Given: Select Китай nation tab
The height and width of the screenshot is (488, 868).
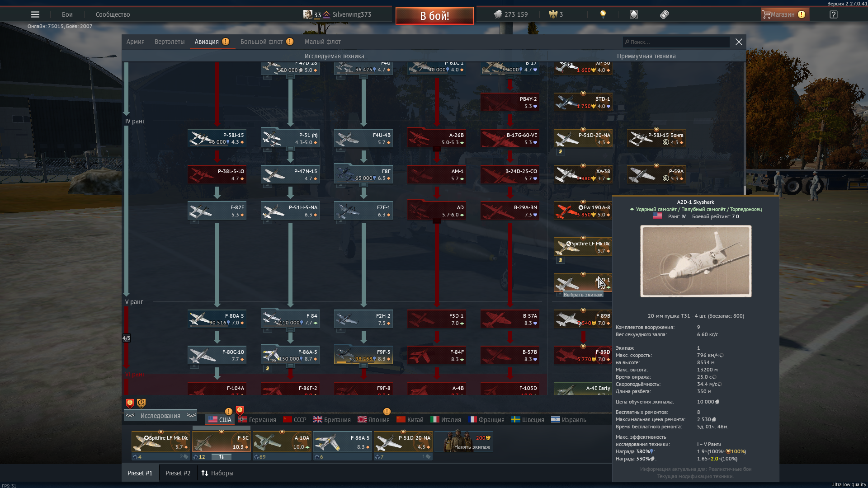Looking at the screenshot, I should click(410, 420).
